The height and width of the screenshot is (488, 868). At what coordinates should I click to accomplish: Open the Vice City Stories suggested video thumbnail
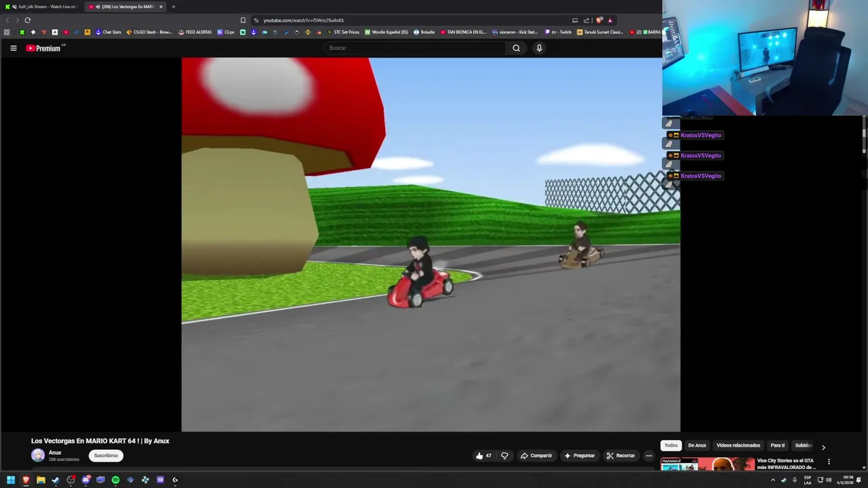click(x=708, y=464)
